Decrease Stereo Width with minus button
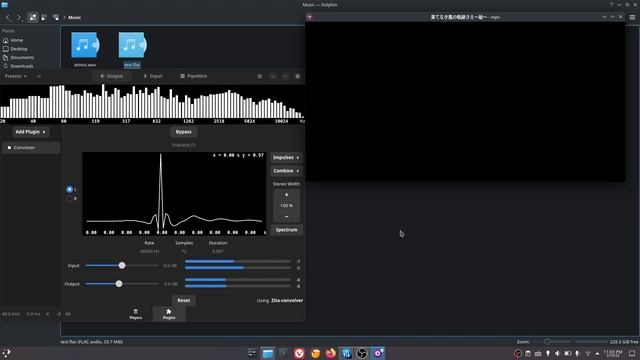This screenshot has width=640, height=360. coord(287,216)
